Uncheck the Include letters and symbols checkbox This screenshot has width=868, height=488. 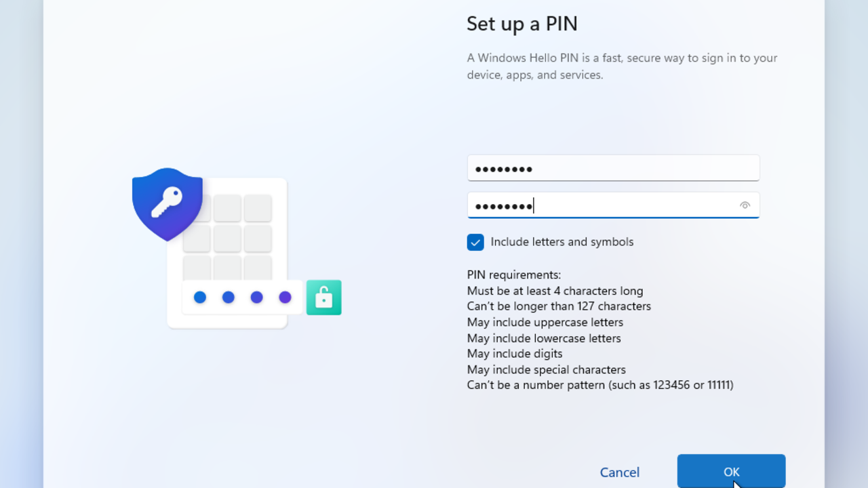pyautogui.click(x=475, y=242)
